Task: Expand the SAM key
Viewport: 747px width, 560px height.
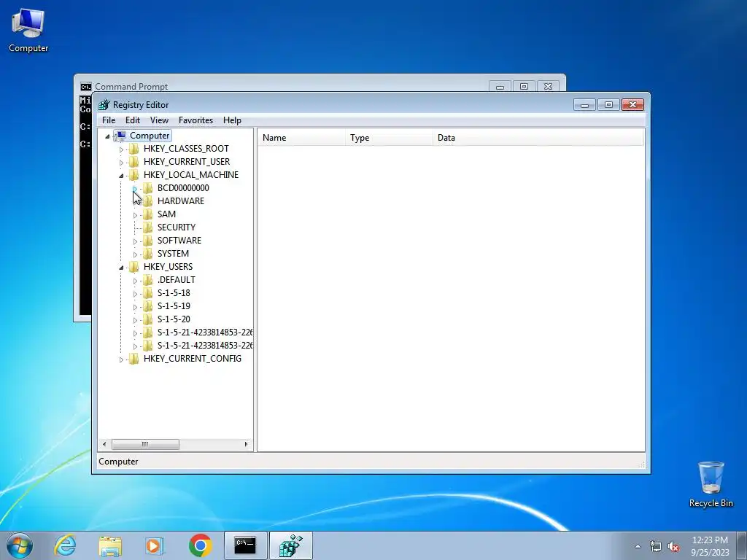Action: point(135,215)
